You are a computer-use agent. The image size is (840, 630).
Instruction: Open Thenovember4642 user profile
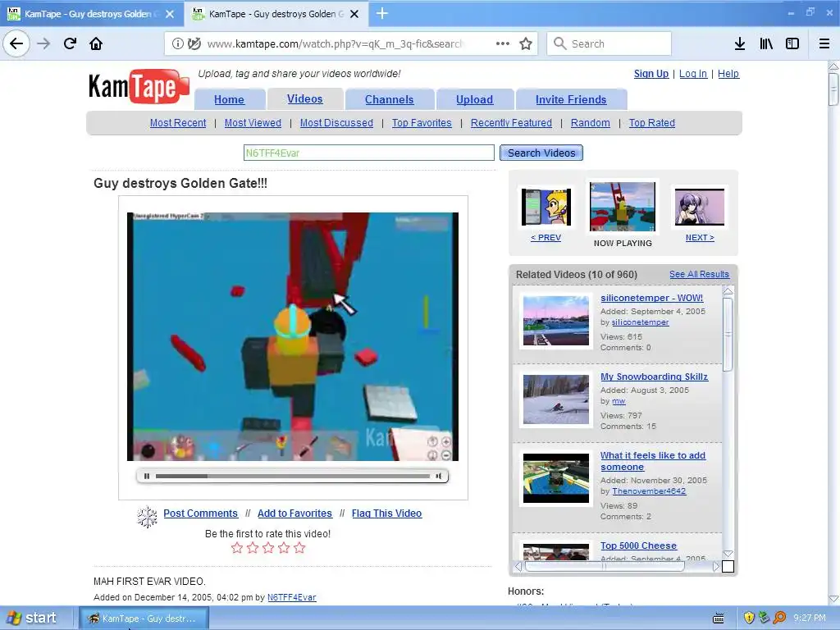click(x=649, y=491)
